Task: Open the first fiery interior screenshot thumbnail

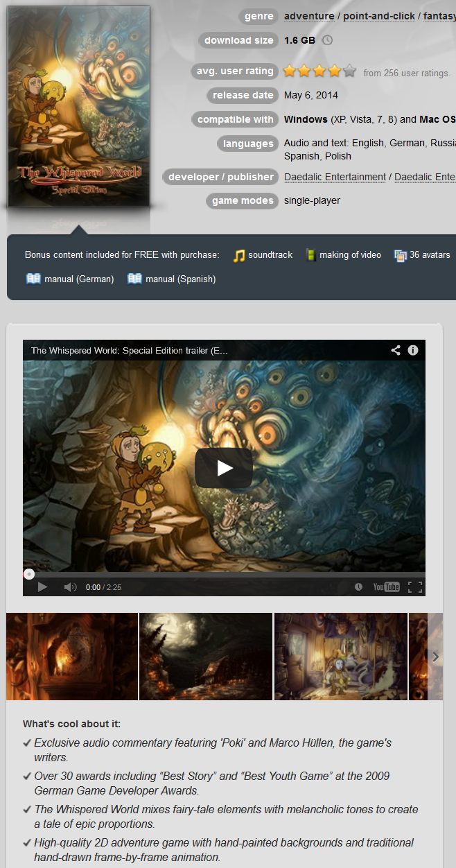Action: coord(72,657)
